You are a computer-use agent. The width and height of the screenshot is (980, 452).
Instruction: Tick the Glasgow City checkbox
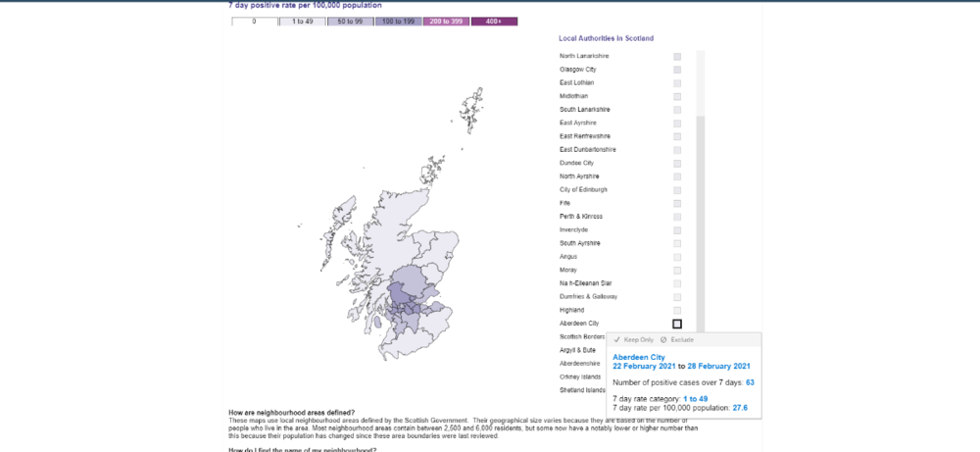click(677, 70)
